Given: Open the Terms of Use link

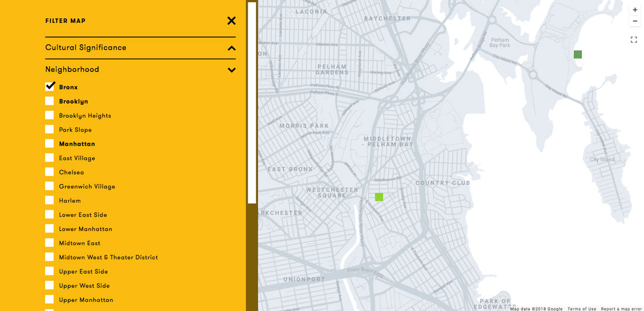Looking at the screenshot, I should [x=581, y=309].
